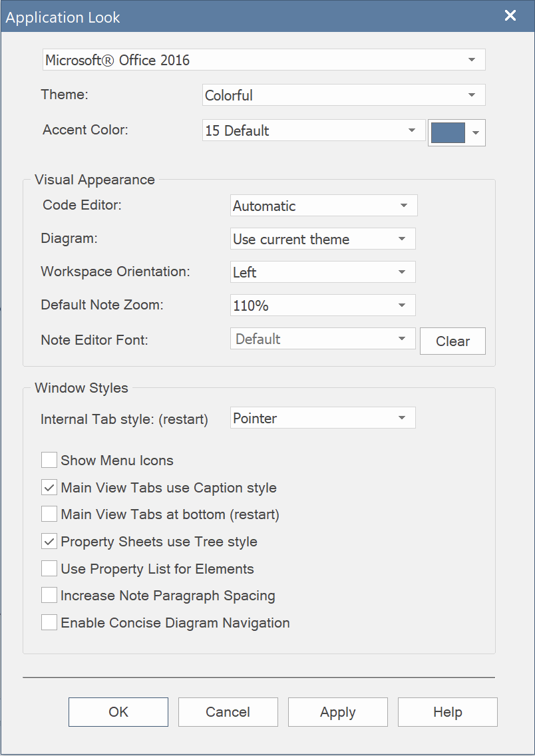Close the Application Look dialog
The height and width of the screenshot is (756, 535).
(x=510, y=16)
